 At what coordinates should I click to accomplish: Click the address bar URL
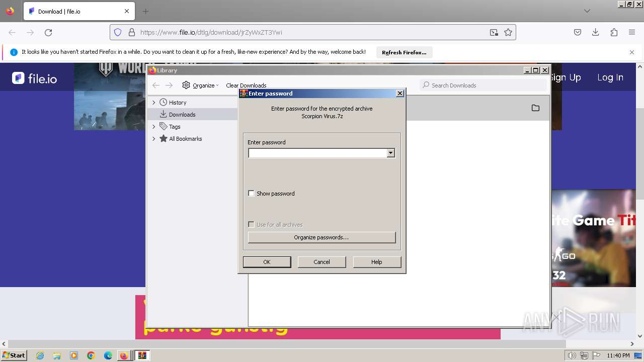pos(211,32)
